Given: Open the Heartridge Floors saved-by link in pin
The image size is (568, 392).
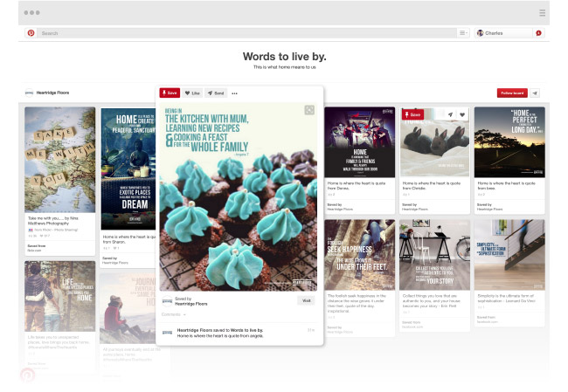Looking at the screenshot, I should 190,304.
